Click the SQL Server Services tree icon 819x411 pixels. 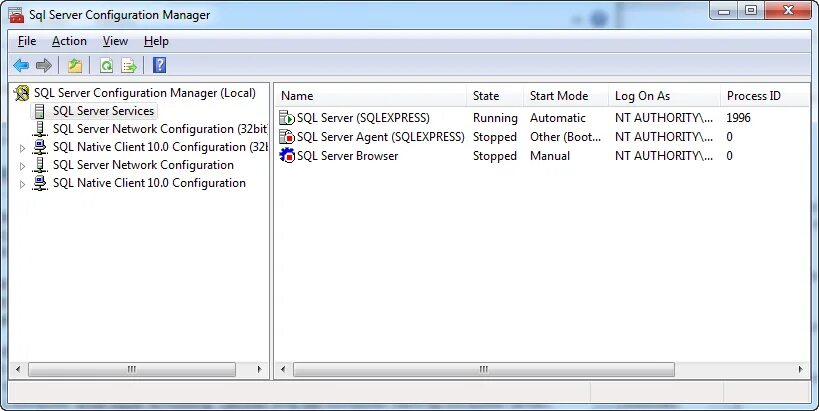point(40,111)
